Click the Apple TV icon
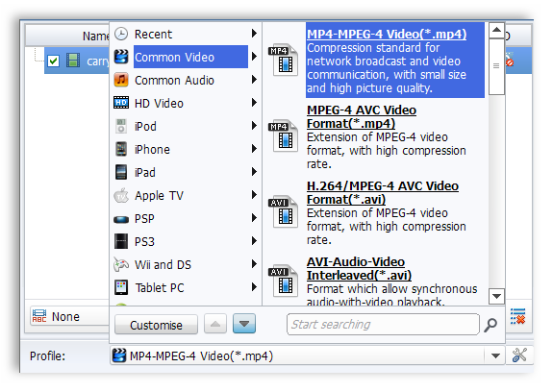 [x=121, y=195]
